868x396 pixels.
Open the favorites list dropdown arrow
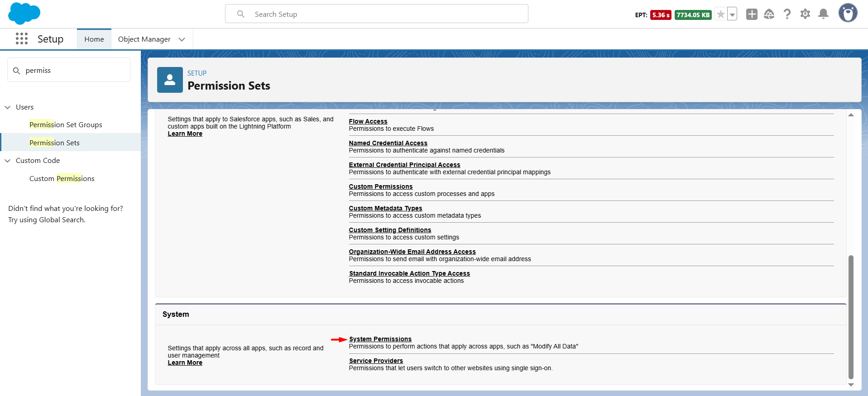coord(732,14)
